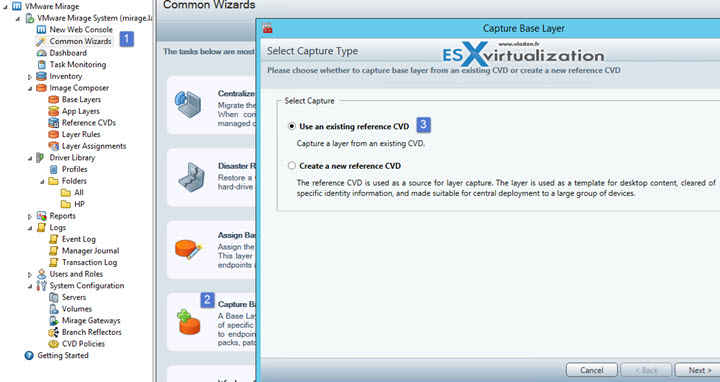
Task: Click the Dashboard gauge icon
Action: (41, 53)
